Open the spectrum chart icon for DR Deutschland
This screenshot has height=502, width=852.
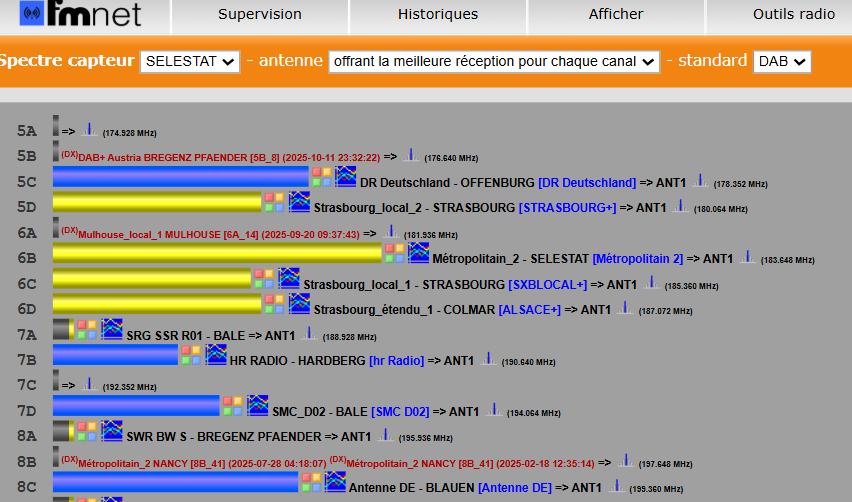pyautogui.click(x=346, y=177)
